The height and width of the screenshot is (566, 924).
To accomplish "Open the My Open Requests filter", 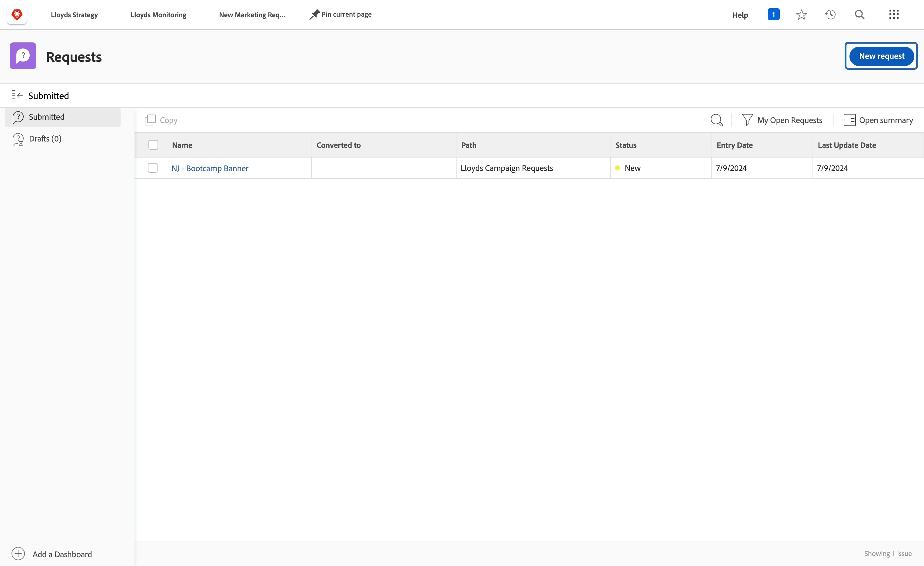I will (x=782, y=120).
